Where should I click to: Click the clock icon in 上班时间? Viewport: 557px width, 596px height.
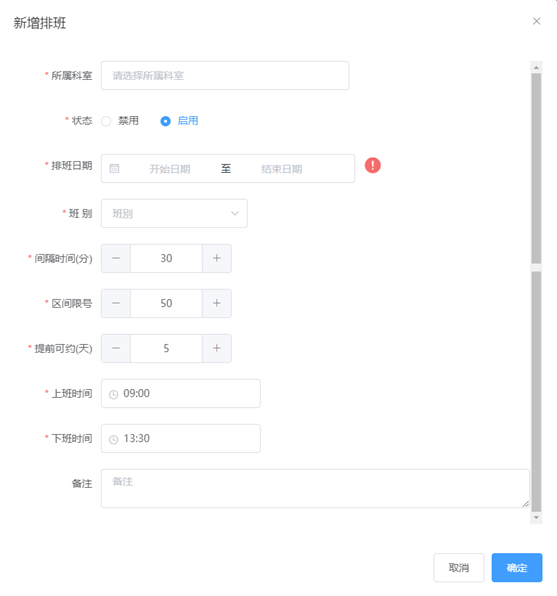[114, 395]
